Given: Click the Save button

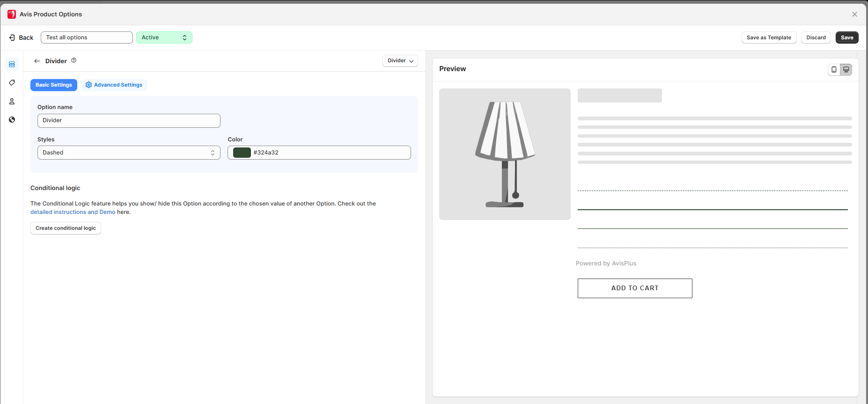Looking at the screenshot, I should 846,37.
